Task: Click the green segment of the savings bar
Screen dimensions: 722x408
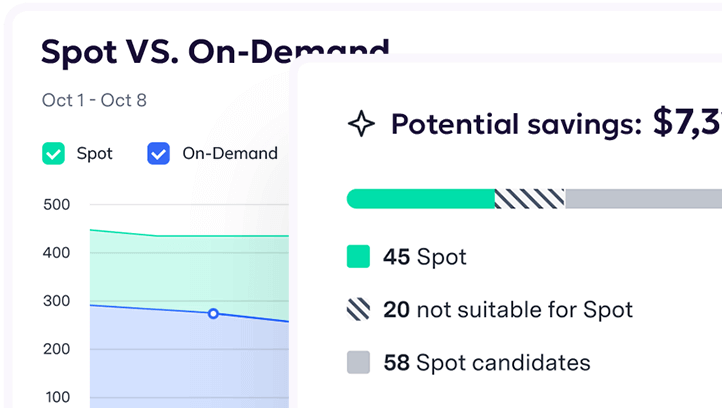Action: [420, 198]
